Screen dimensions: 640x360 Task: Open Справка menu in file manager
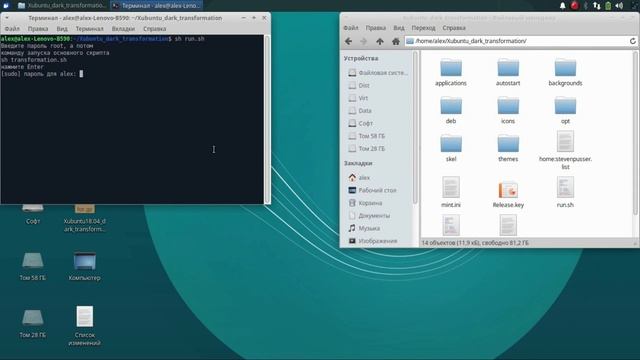(454, 28)
